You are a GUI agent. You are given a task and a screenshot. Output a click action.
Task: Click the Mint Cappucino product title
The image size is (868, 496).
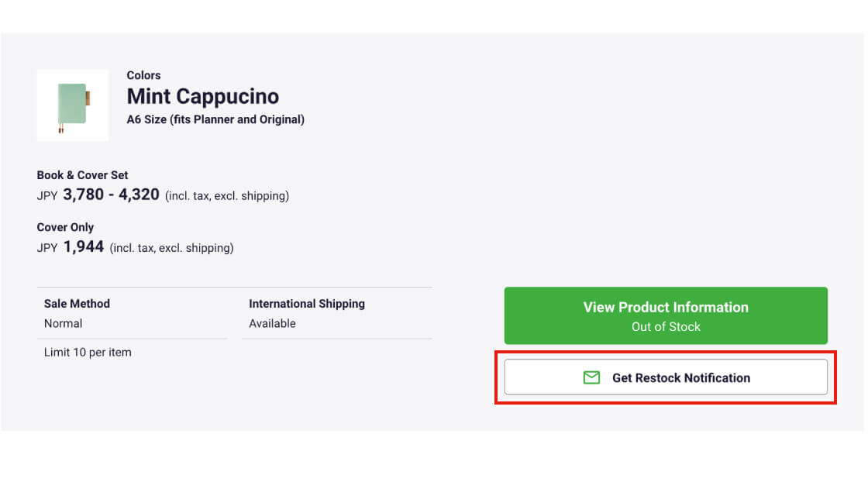coord(202,97)
